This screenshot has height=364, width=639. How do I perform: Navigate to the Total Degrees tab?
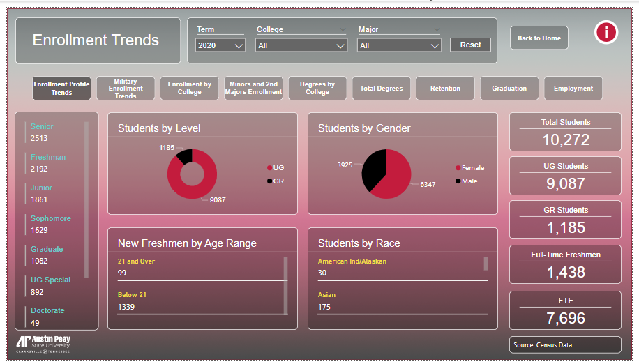(381, 89)
